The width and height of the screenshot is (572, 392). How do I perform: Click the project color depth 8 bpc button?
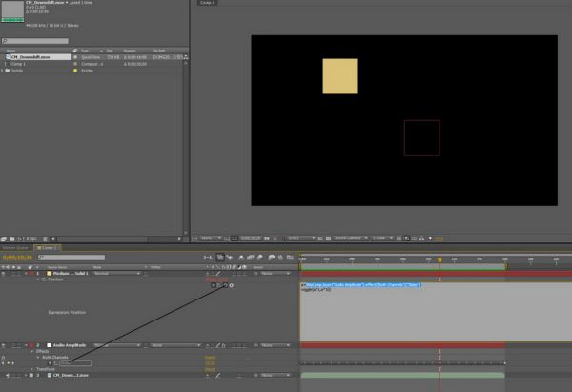point(31,239)
